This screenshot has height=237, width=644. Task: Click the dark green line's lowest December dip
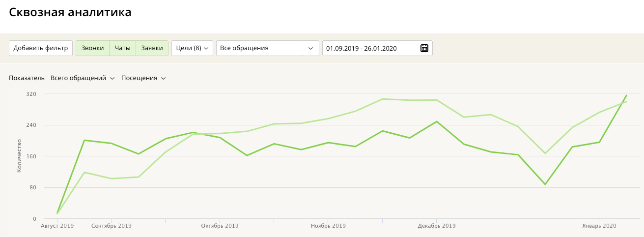pyautogui.click(x=545, y=184)
